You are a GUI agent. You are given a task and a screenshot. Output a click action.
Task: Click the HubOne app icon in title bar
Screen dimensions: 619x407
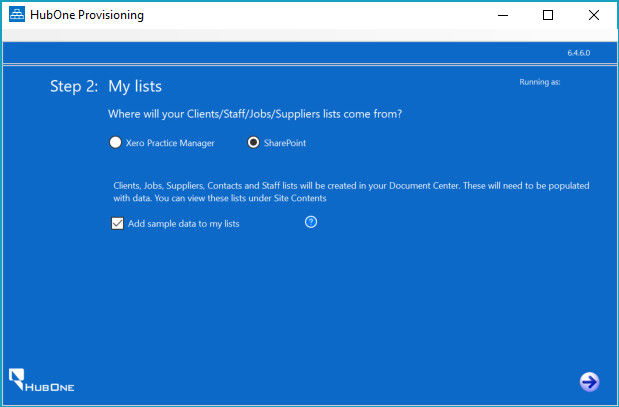coord(17,15)
